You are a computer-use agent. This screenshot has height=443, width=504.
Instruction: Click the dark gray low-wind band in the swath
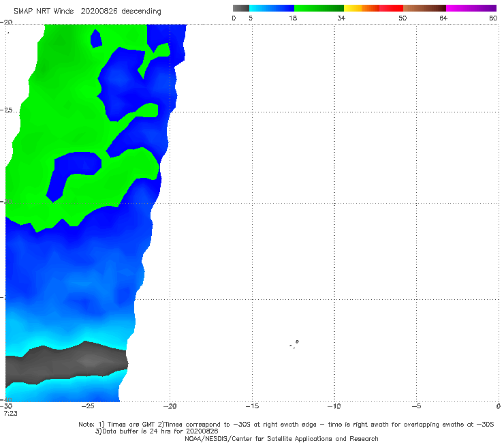click(66, 363)
